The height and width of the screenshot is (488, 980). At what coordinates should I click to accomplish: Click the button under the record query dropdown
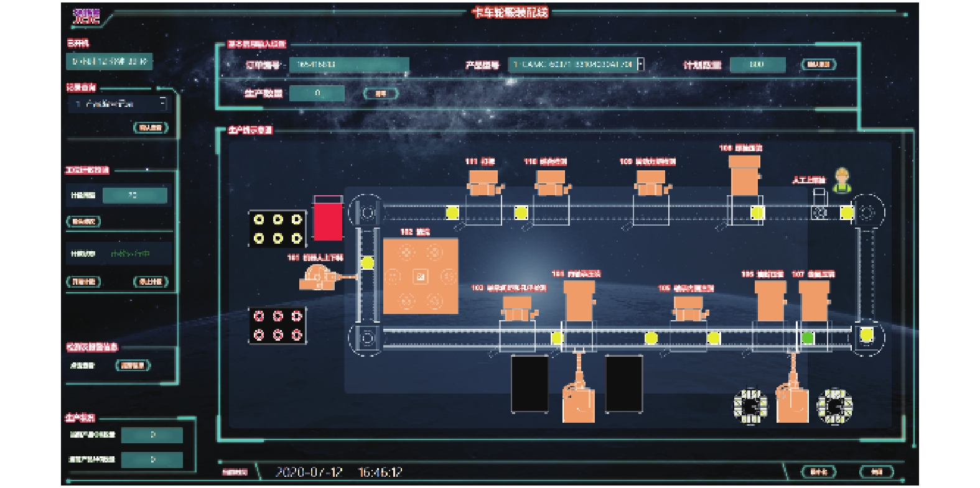(151, 127)
